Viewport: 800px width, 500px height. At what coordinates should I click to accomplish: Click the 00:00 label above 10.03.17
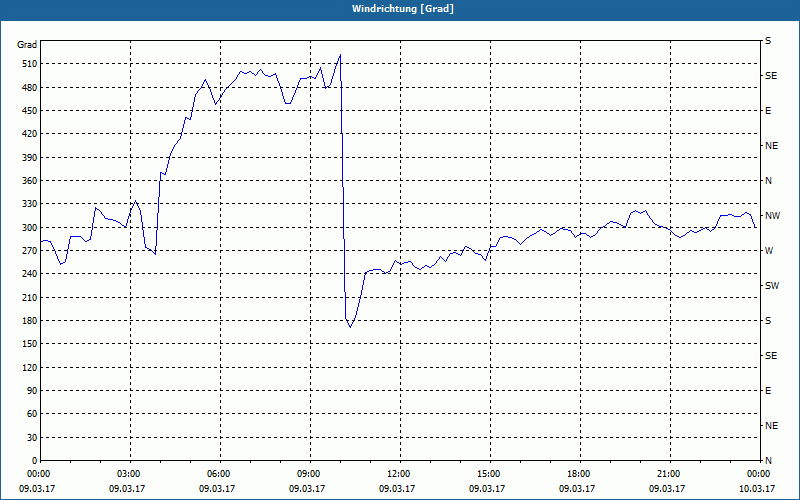click(x=759, y=474)
